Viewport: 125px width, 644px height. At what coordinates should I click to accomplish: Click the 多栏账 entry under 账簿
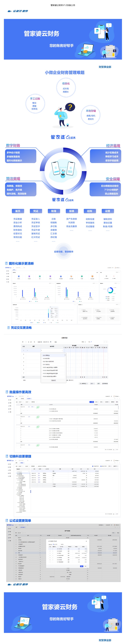click(54, 226)
